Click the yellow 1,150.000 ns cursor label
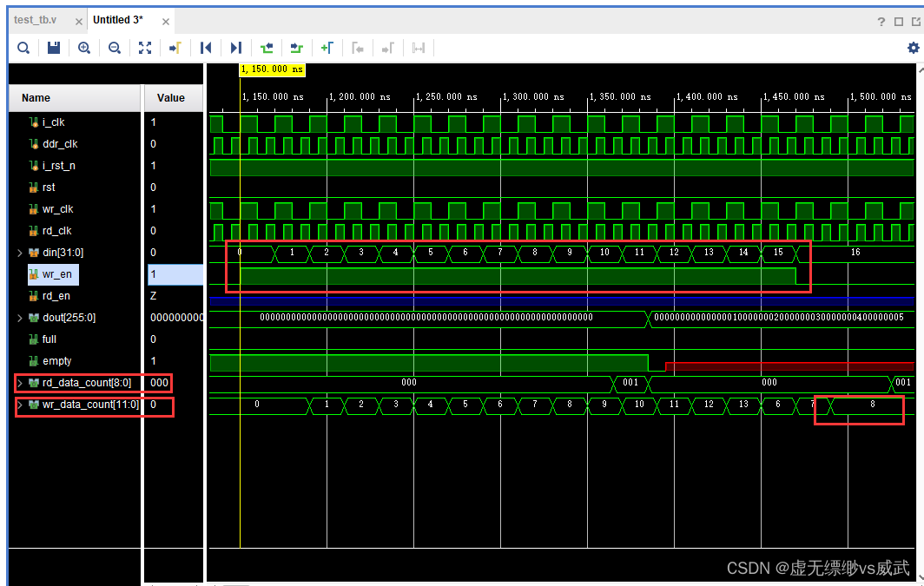 (x=272, y=69)
